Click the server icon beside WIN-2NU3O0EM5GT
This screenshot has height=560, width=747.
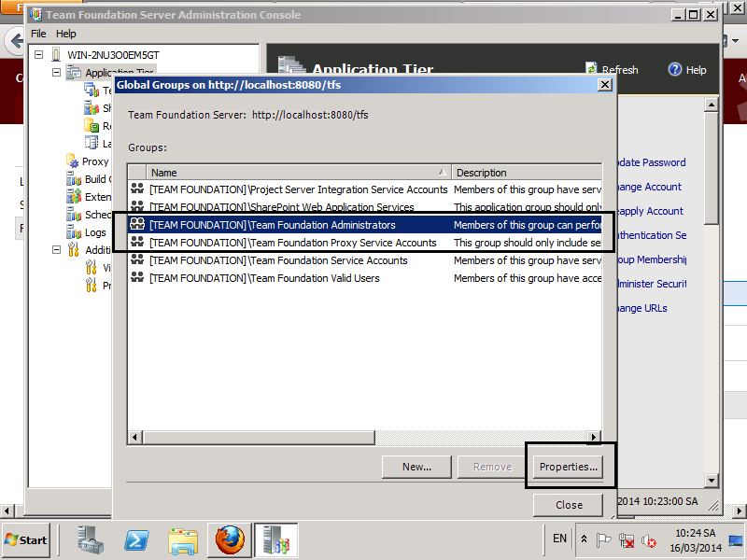pyautogui.click(x=56, y=55)
